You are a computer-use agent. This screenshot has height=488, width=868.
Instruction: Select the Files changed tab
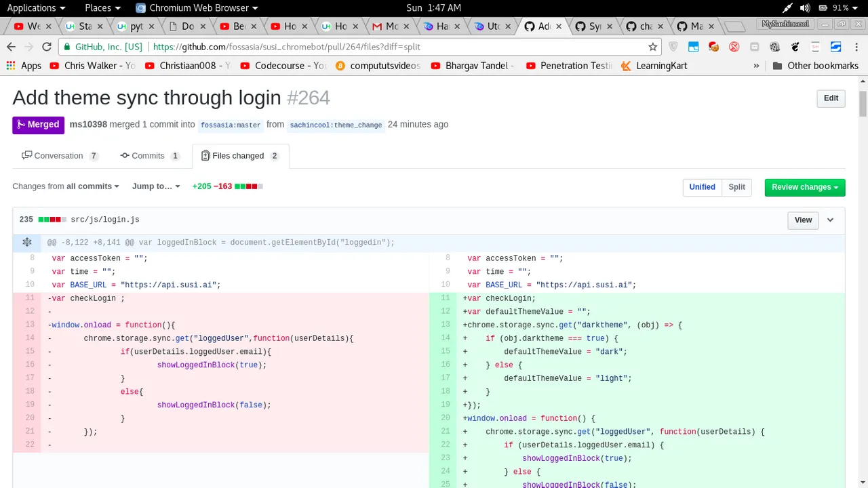click(241, 156)
